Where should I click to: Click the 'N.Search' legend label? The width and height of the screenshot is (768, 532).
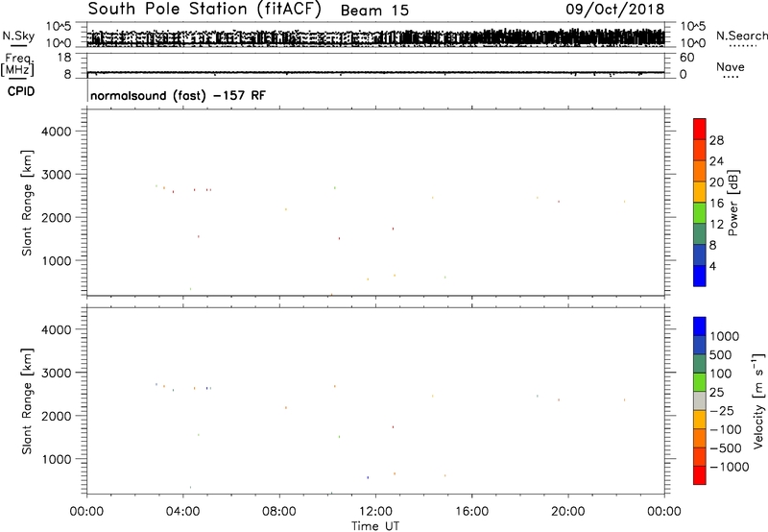click(x=741, y=36)
